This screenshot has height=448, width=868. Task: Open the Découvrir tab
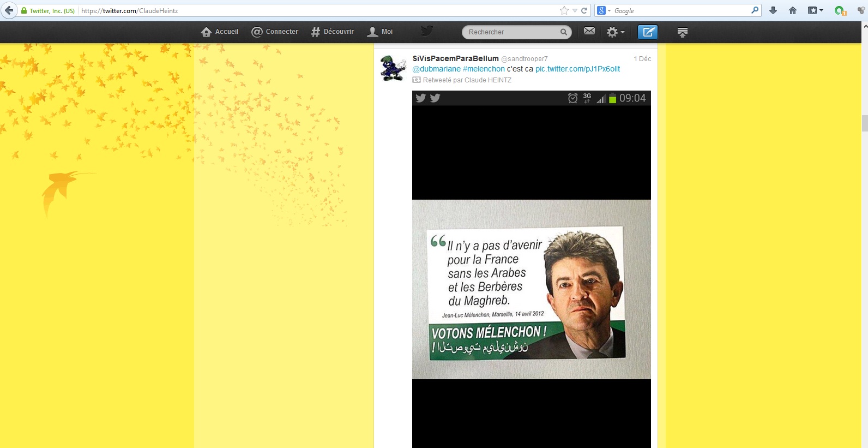(x=333, y=32)
